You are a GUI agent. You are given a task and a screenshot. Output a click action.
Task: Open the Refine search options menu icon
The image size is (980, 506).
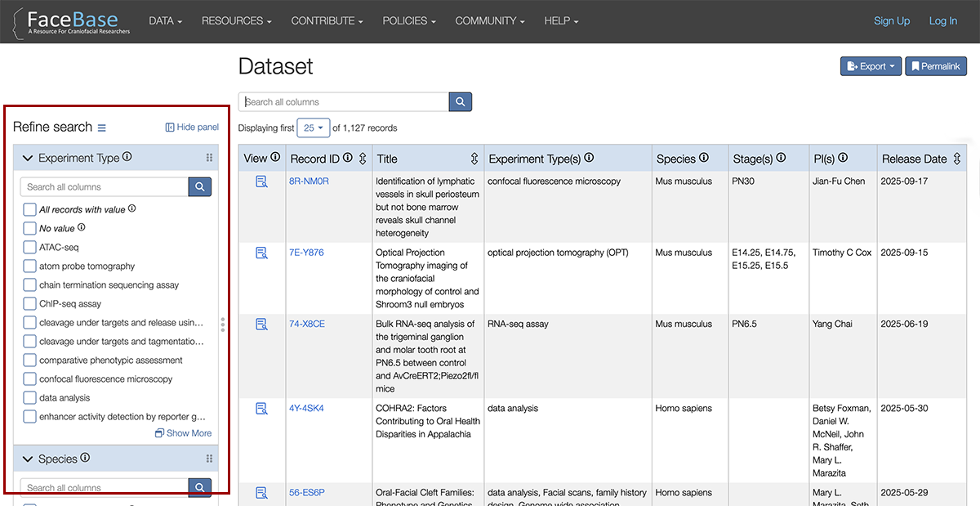tap(101, 127)
